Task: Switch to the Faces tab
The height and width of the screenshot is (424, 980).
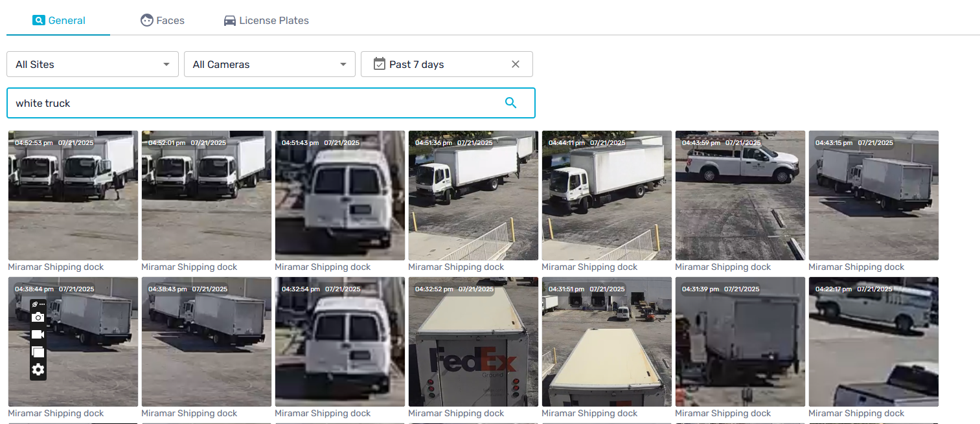Action: (163, 21)
